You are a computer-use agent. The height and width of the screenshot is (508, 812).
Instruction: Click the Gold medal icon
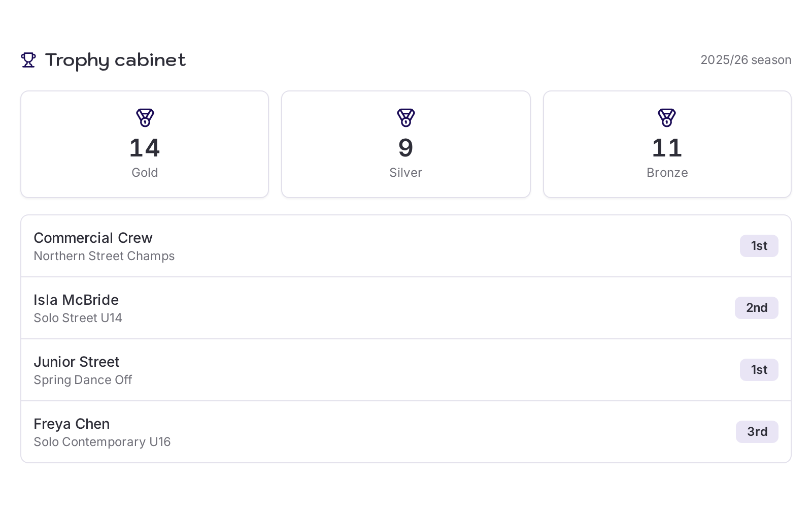[x=145, y=117]
